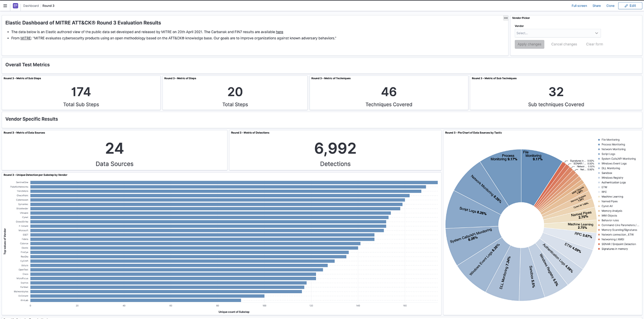Clone this dashboard
Screen dimensions: 644x319
[x=610, y=6]
